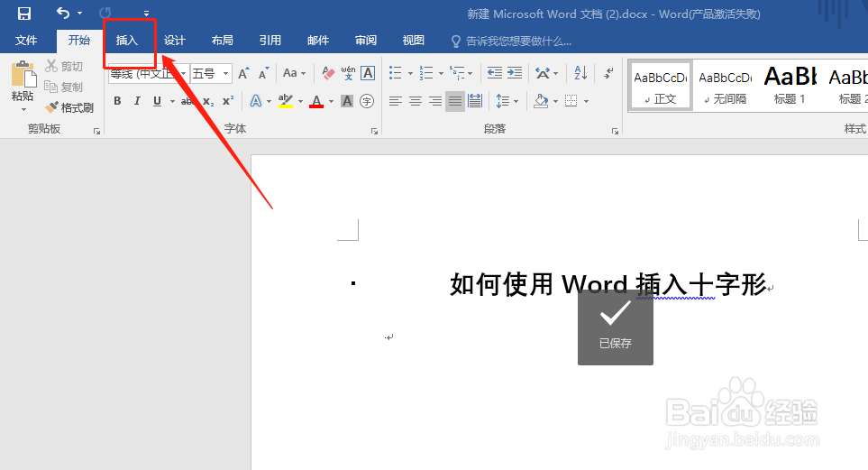The width and height of the screenshot is (868, 470).
Task: Align text left
Action: pyautogui.click(x=396, y=101)
